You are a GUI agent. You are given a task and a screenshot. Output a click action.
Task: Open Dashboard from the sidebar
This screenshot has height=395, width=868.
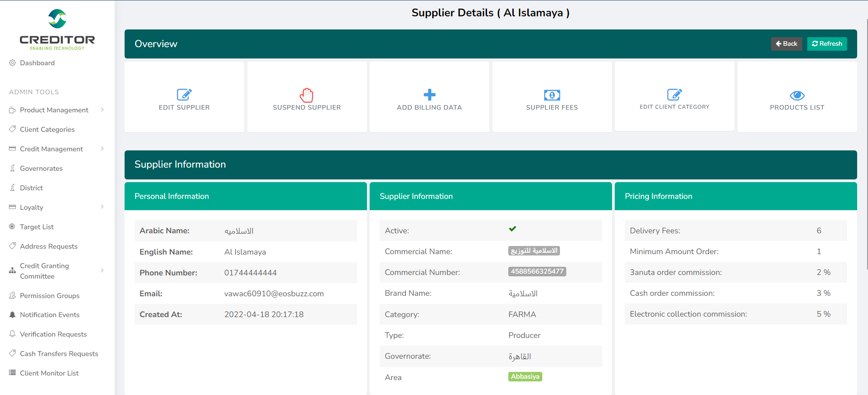click(37, 63)
